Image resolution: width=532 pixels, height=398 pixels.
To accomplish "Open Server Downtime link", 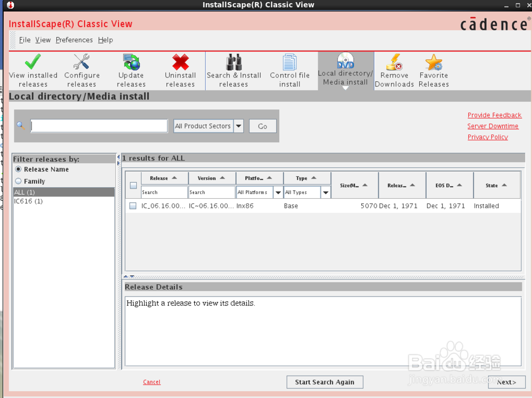I will [x=493, y=126].
